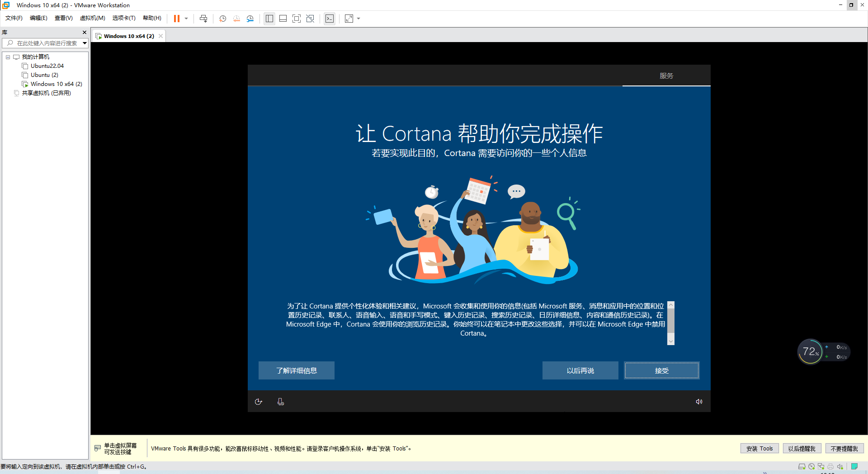Screen dimensions: 868x474
Task: Toggle Unity mode icon in the toolbar
Action: coord(310,19)
